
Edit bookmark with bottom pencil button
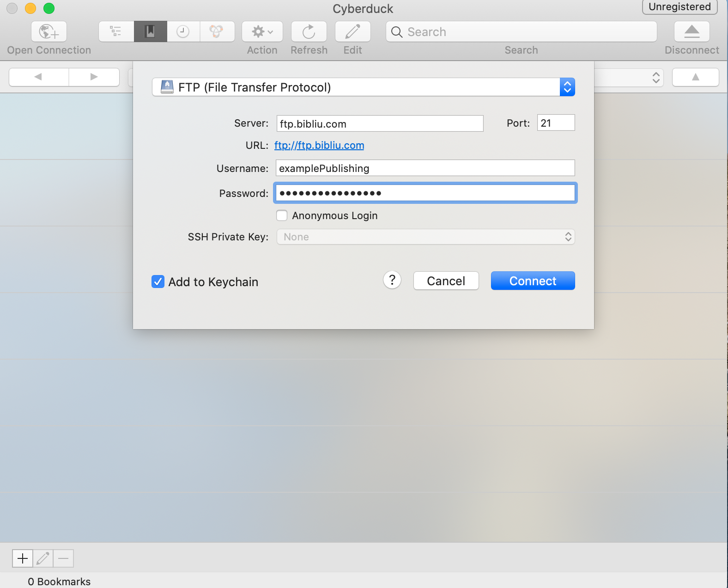click(43, 558)
